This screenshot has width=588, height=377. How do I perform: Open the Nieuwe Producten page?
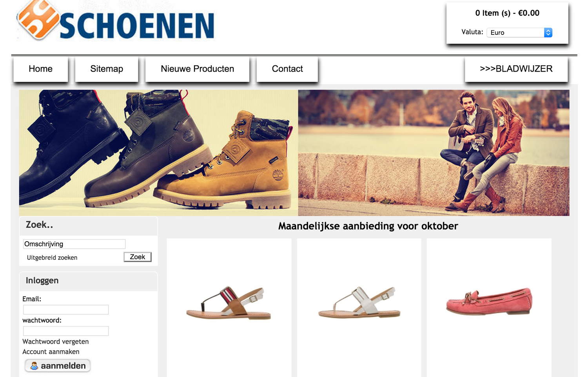click(197, 69)
